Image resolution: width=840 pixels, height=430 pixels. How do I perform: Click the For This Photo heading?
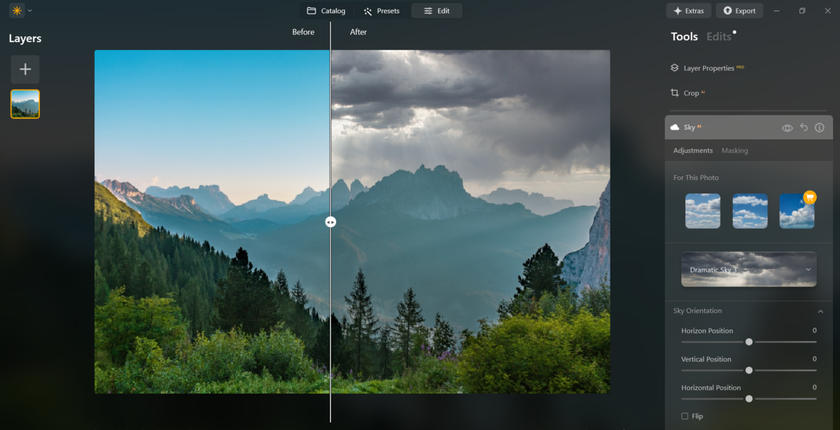pos(696,177)
